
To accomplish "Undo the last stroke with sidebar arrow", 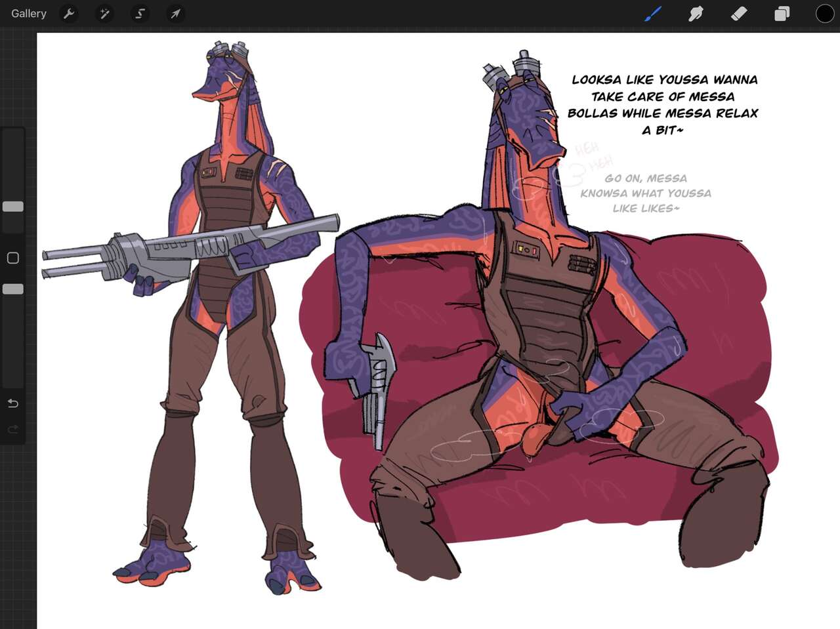I will [13, 403].
